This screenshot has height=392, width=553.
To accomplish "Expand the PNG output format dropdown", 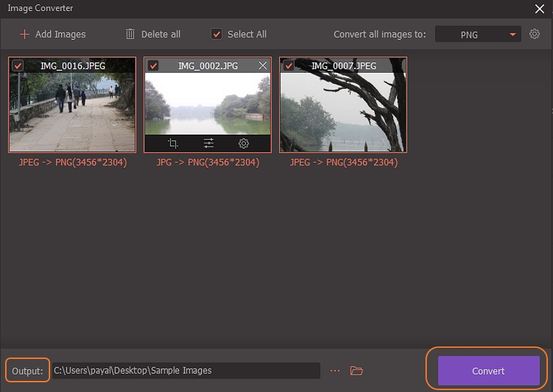I will tap(477, 34).
